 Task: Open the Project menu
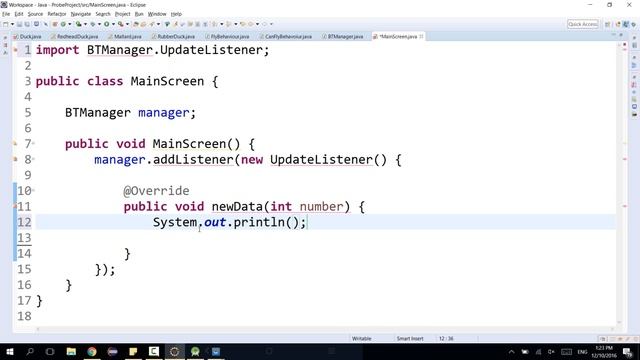pyautogui.click(x=122, y=14)
